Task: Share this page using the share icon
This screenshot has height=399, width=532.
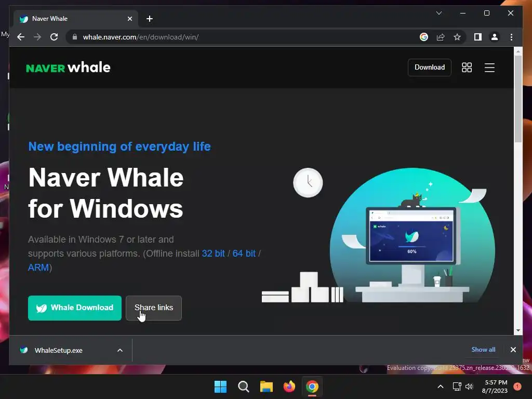Action: click(441, 37)
